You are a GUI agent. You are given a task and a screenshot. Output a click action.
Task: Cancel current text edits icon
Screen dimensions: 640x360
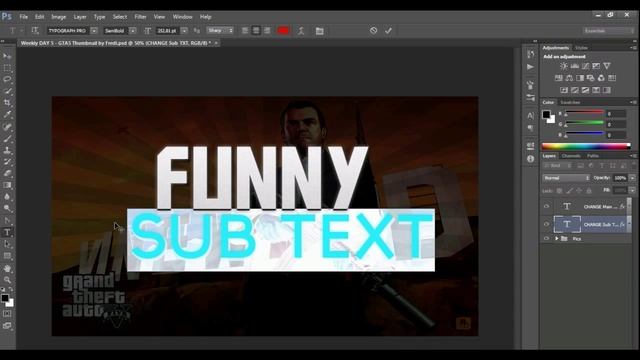click(373, 31)
